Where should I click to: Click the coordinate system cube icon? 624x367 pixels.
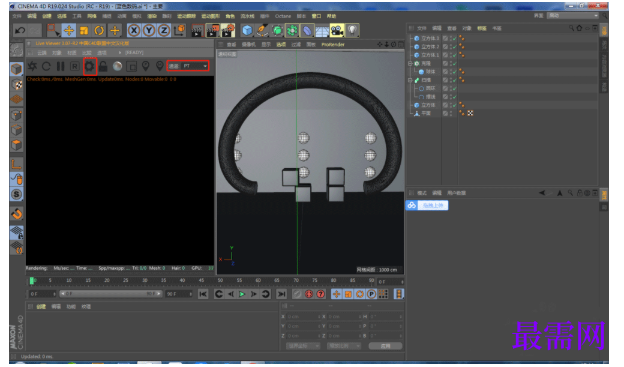coord(179,30)
